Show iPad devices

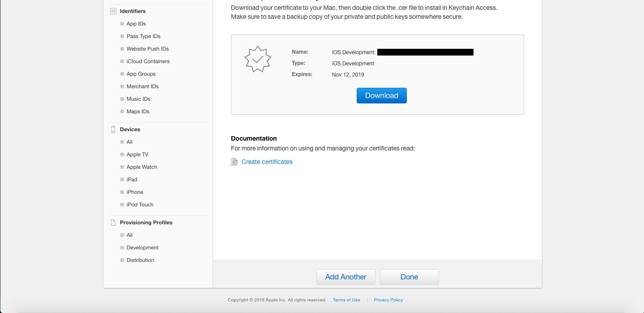(132, 180)
